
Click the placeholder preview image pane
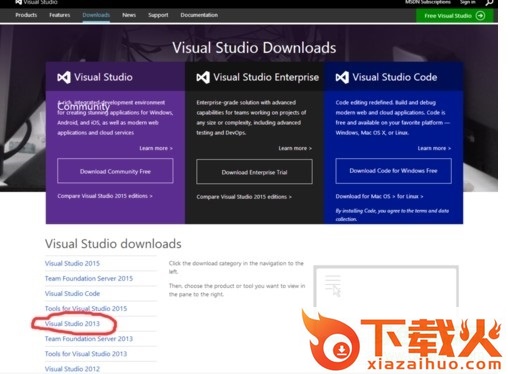pos(386,287)
